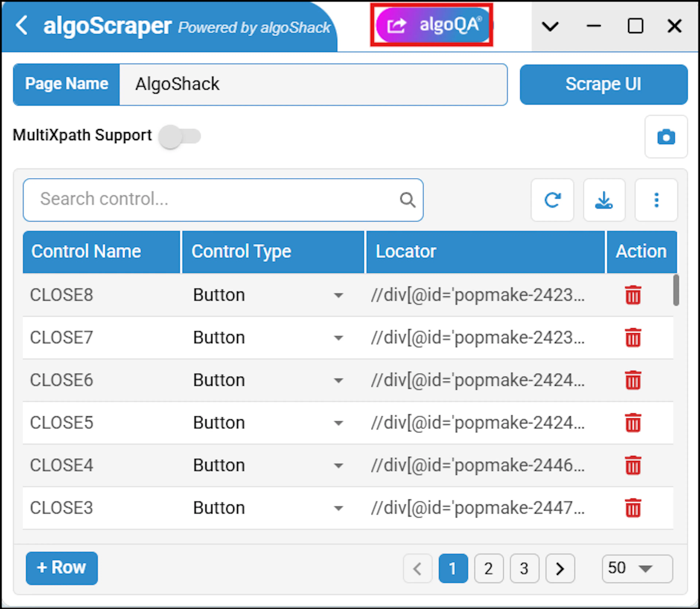This screenshot has width=700, height=609.
Task: Jump to pagination page 2
Action: [x=489, y=568]
